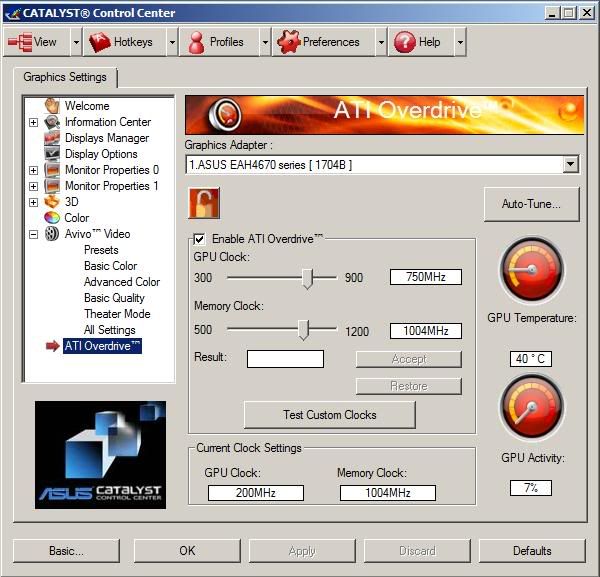Click the Displays Manager icon
Screen dimensions: 600x577
pyautogui.click(x=52, y=138)
